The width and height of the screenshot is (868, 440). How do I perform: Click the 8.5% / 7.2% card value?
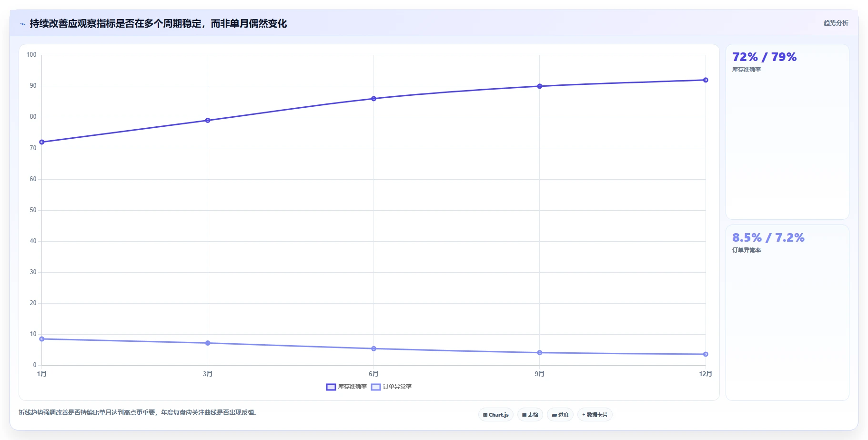(x=768, y=238)
